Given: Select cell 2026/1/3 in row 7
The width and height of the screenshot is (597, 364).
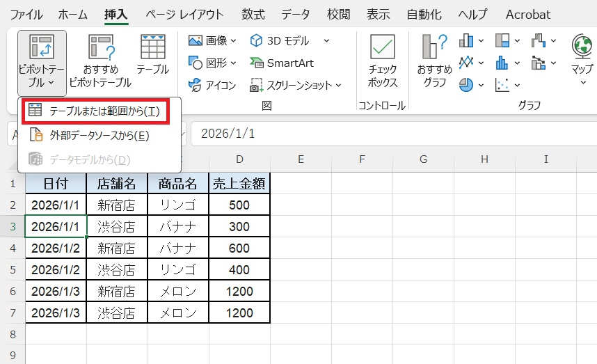Looking at the screenshot, I should 56,313.
